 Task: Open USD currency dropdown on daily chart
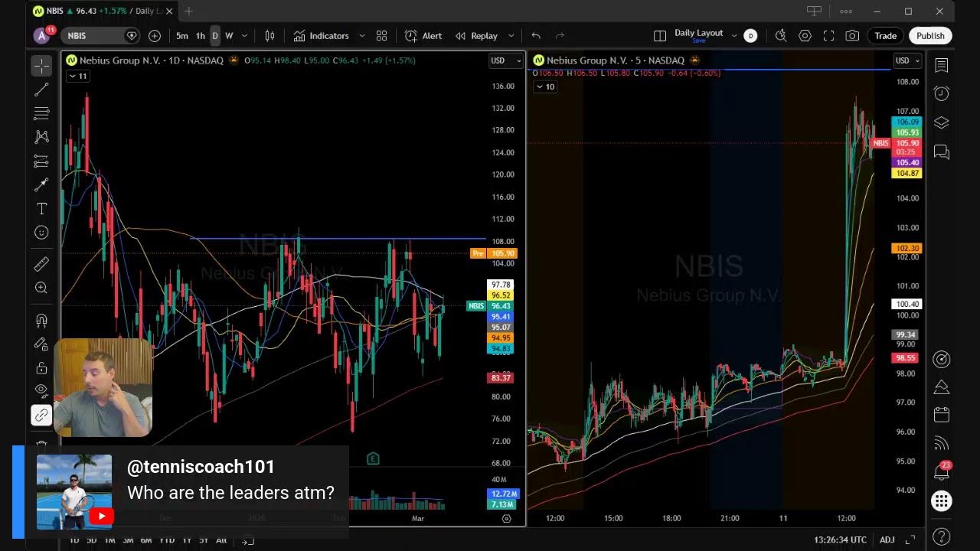[x=505, y=60]
